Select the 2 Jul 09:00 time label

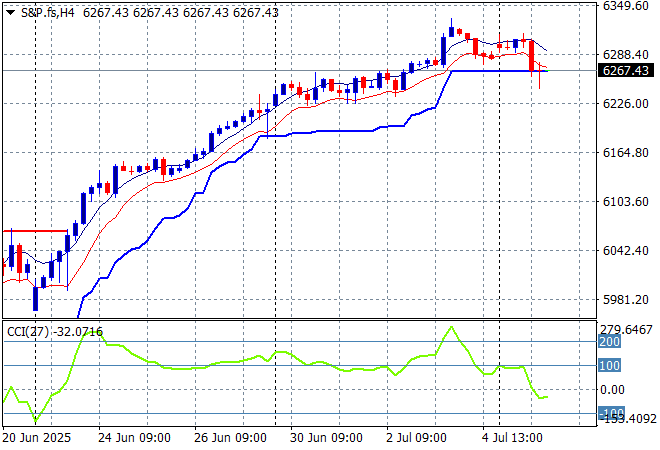click(419, 437)
